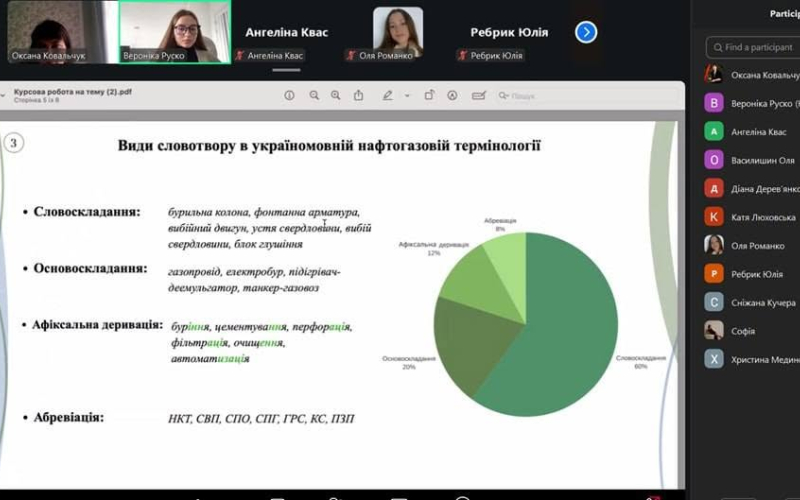Screen dimensions: 800x500
Task: Select Софія in participants list
Action: click(x=752, y=331)
